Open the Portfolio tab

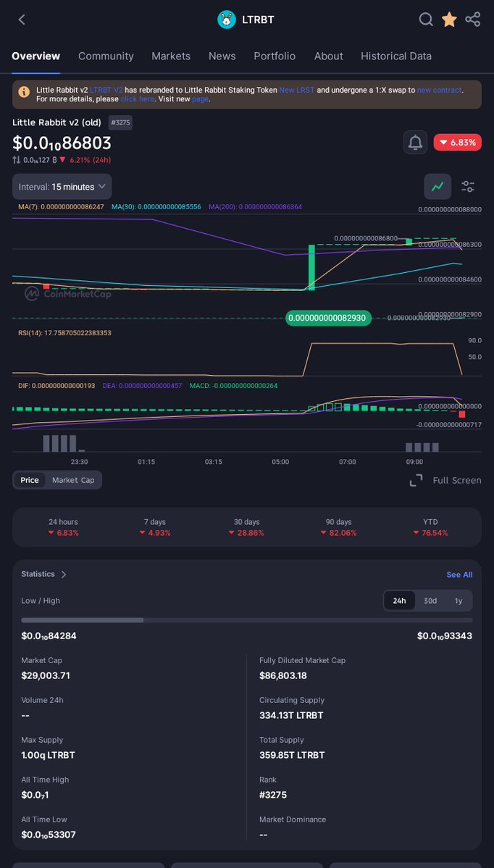275,56
